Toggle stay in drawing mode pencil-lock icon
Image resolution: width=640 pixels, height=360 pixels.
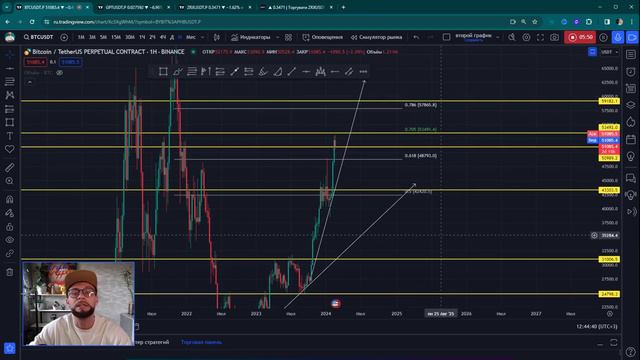tap(10, 213)
